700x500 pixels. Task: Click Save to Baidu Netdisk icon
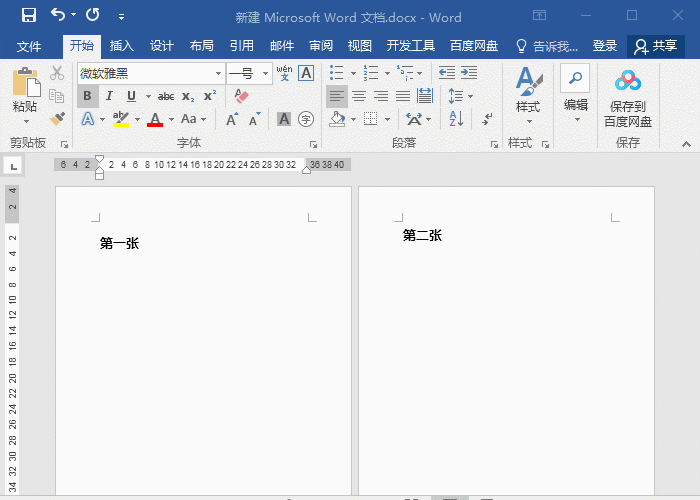click(627, 98)
